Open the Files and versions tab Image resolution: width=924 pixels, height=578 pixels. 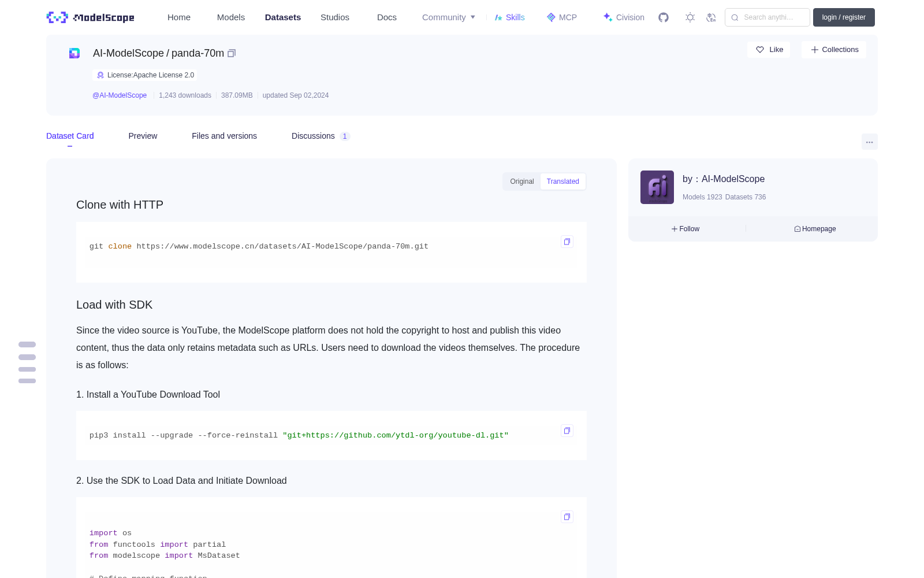click(x=224, y=136)
